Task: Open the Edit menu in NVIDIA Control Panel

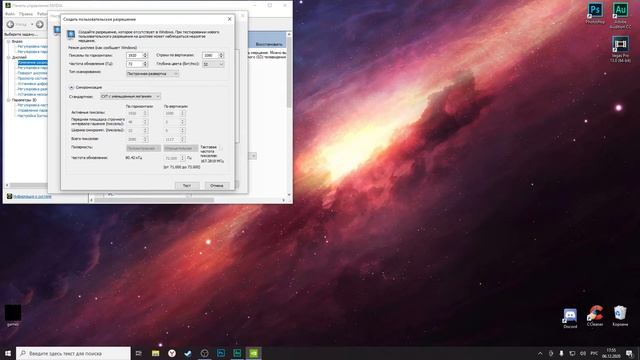Action: pos(26,14)
